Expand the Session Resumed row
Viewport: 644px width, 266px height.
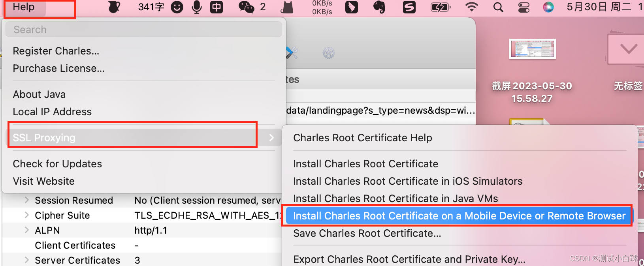(x=26, y=200)
